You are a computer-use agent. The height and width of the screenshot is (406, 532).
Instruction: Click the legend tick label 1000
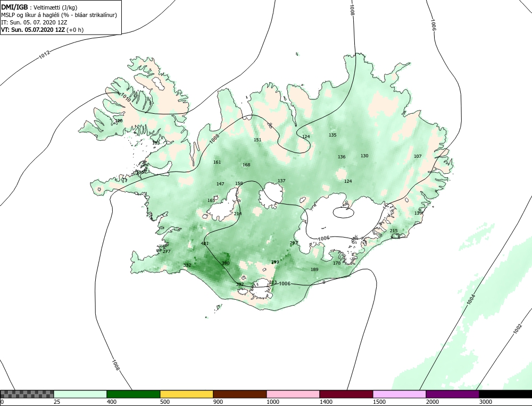[272, 402]
